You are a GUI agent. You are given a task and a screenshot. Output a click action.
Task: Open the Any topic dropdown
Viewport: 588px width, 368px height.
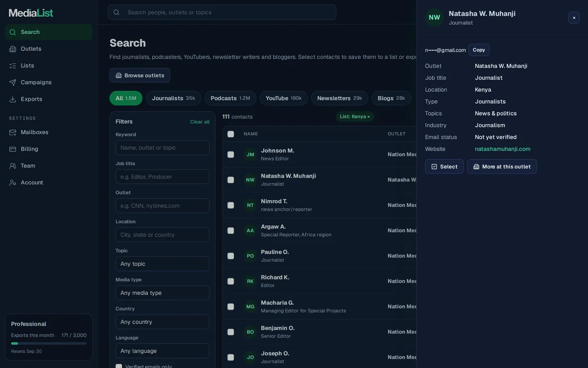pos(163,264)
